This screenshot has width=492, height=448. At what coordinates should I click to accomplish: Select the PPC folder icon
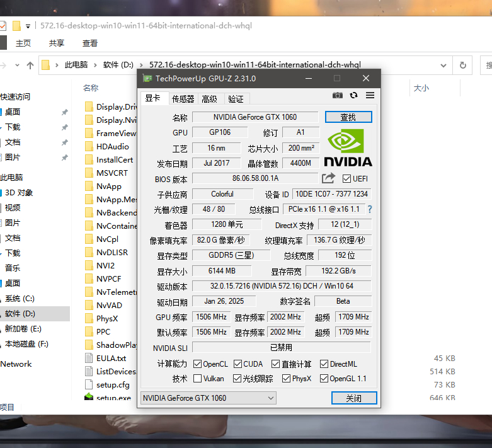tap(89, 331)
